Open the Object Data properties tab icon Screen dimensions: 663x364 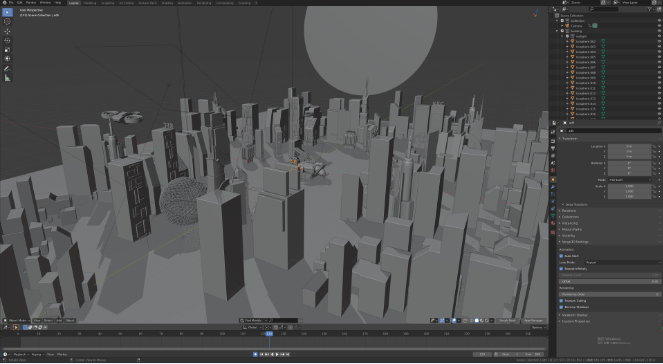(x=553, y=216)
